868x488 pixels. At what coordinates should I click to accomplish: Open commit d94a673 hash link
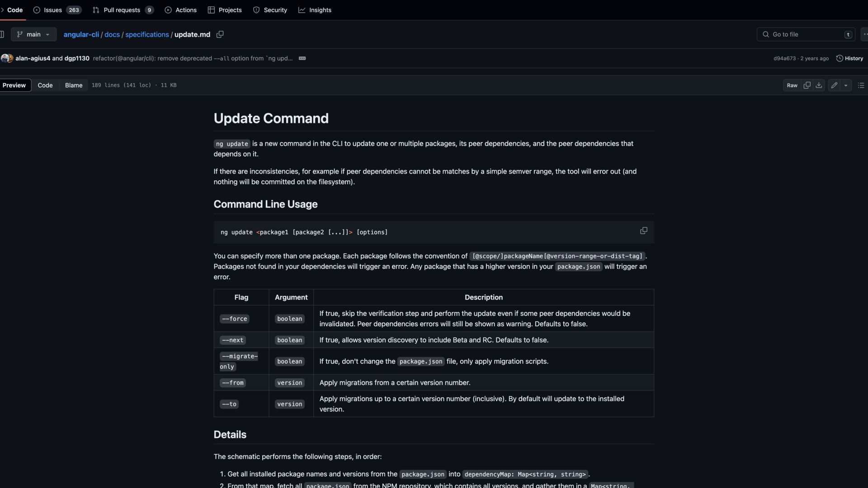point(784,58)
